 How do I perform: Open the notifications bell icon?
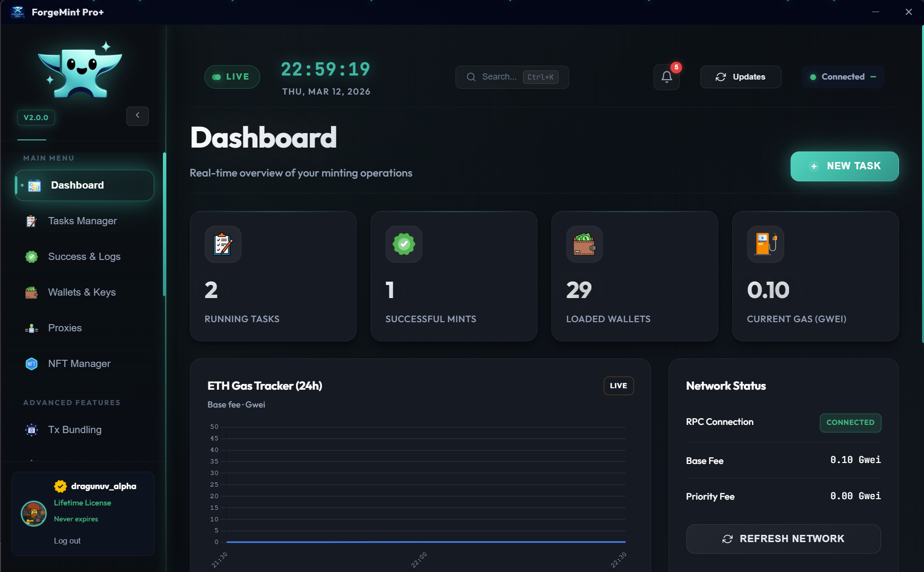666,77
